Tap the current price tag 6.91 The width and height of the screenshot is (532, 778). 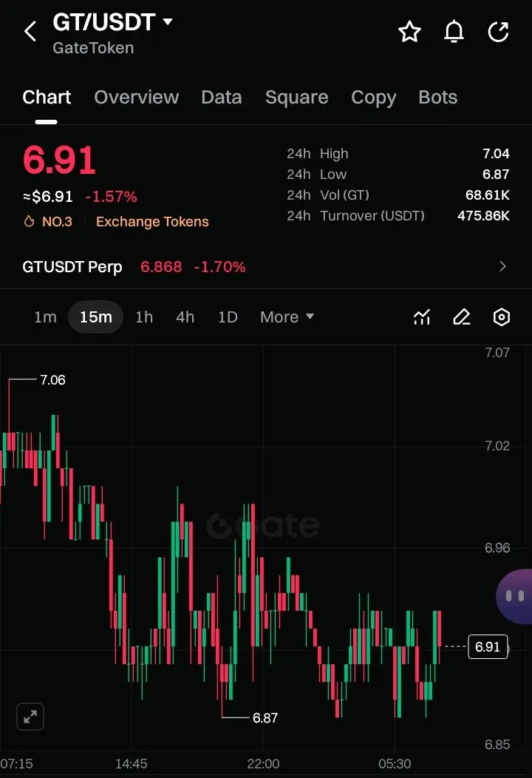(488, 646)
